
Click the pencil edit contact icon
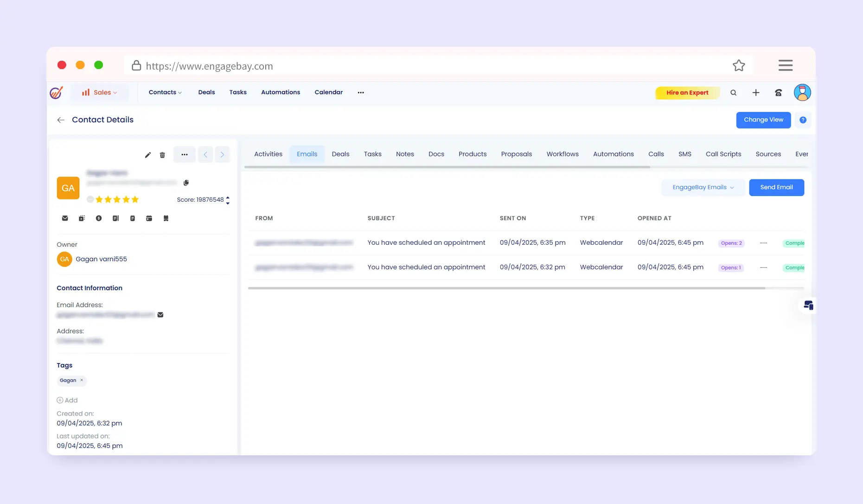click(x=147, y=155)
